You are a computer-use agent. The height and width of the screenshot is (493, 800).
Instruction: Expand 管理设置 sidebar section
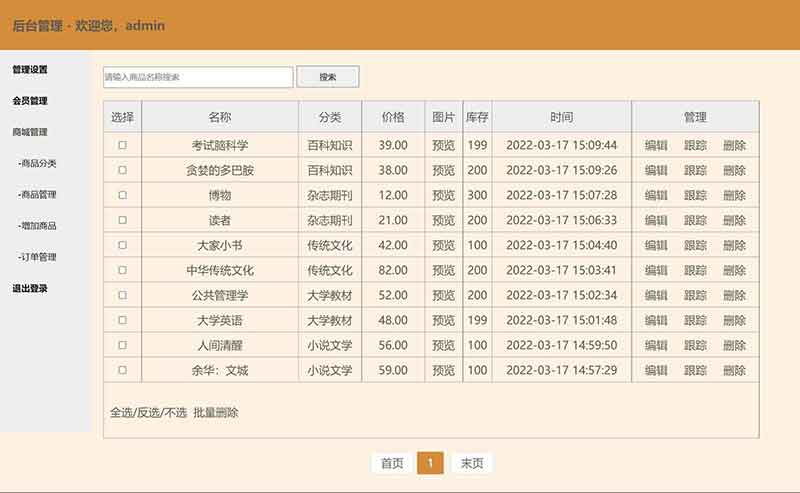(x=30, y=70)
